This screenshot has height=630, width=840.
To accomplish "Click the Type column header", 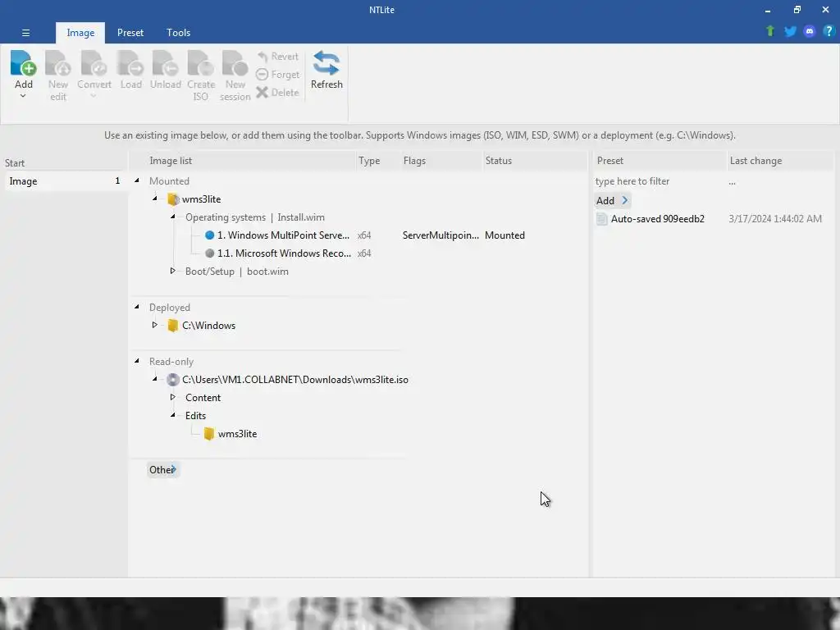I will tap(369, 161).
